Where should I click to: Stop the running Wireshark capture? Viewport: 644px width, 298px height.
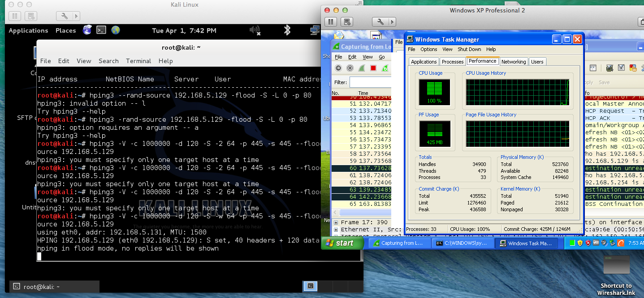tap(373, 68)
